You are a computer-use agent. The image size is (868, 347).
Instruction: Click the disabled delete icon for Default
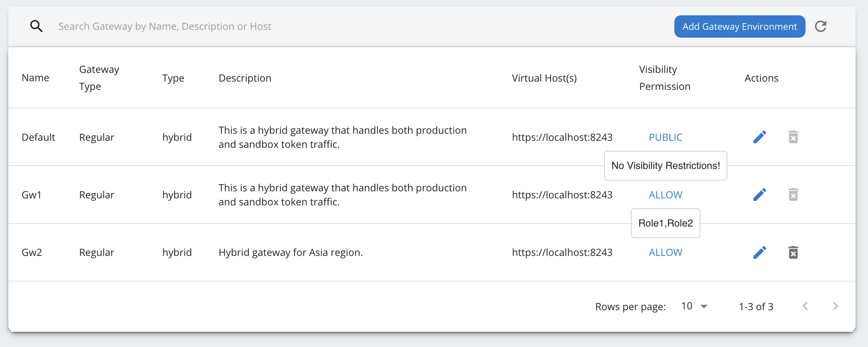click(x=793, y=137)
